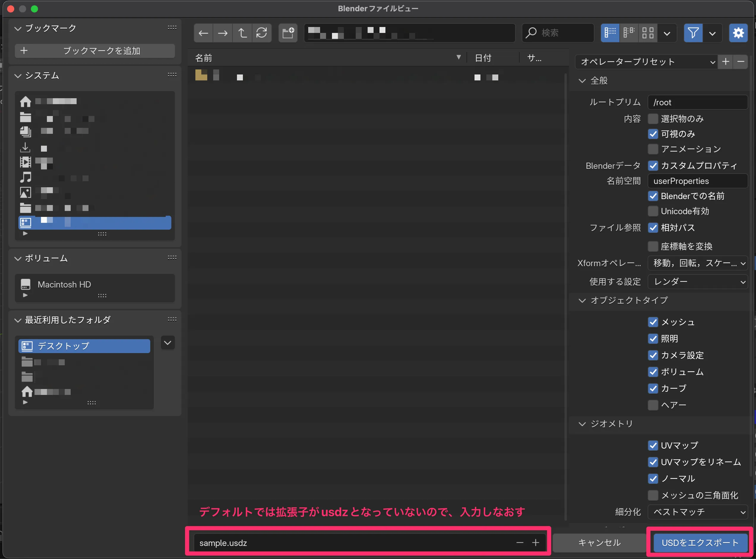Switch to horizontal list display mode
Viewport: 756px width, 559px height.
(x=629, y=33)
